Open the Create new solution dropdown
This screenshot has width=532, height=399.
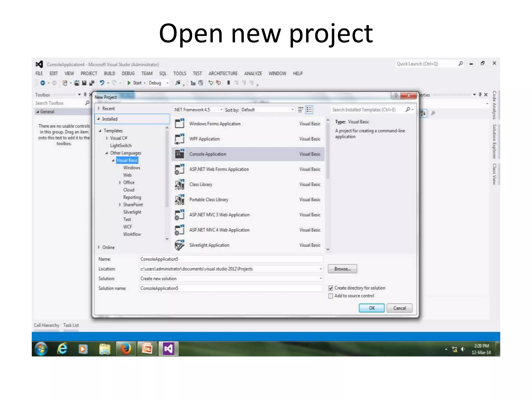pos(321,278)
